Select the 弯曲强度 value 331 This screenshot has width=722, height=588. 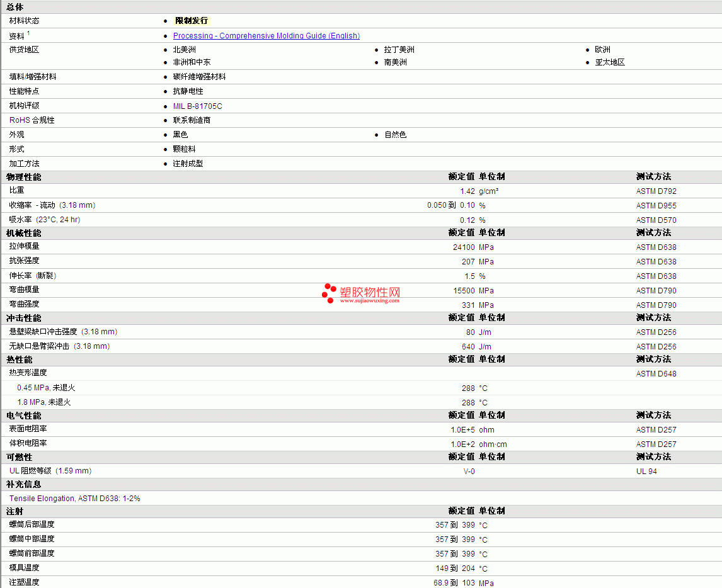point(468,305)
